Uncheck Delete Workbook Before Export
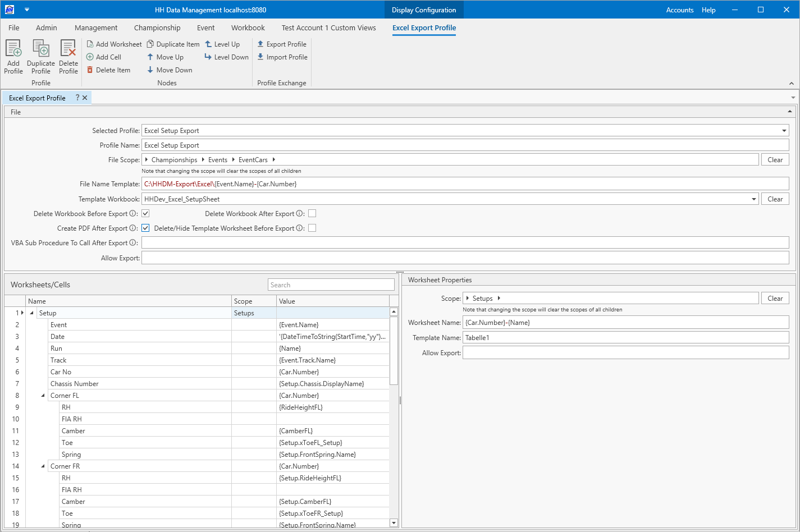The image size is (800, 532). click(x=145, y=214)
